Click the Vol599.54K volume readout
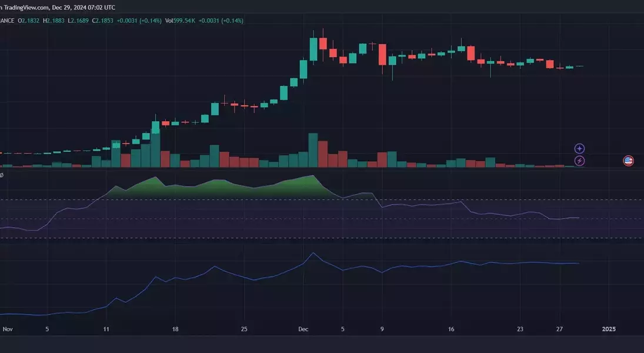 [x=181, y=21]
